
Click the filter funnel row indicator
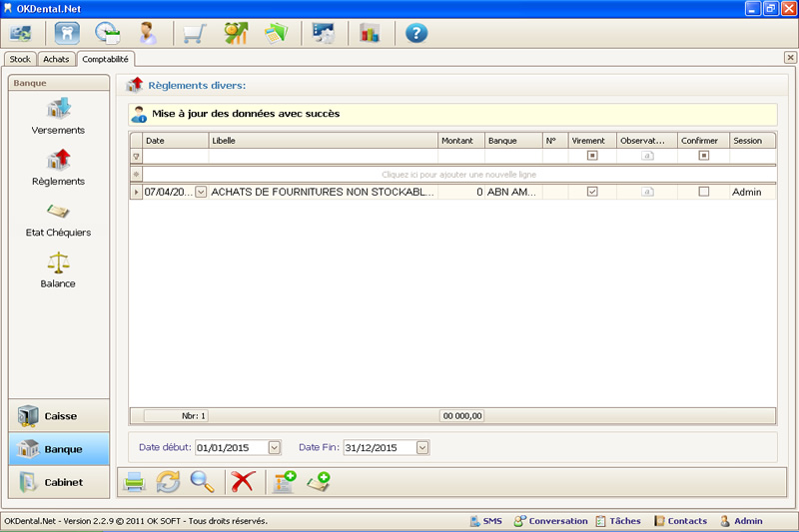point(136,157)
